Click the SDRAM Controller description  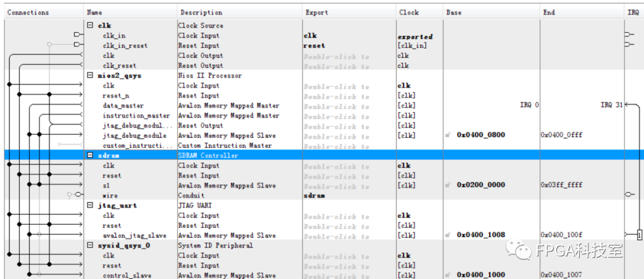(208, 156)
